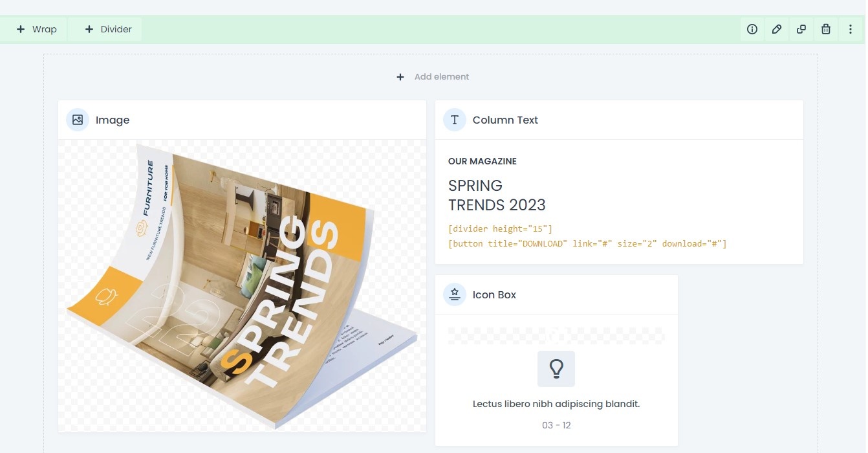
Task: Click the Lectus libero nibh text
Action: 556,404
